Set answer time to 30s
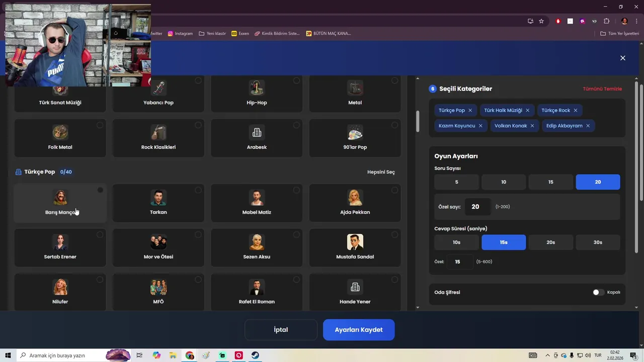 [598, 242]
